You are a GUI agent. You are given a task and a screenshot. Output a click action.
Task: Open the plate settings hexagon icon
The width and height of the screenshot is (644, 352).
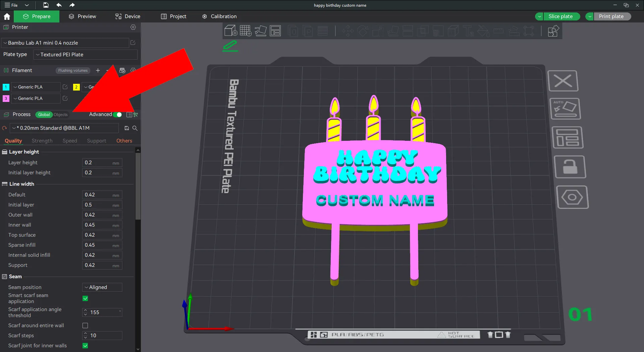click(x=572, y=197)
